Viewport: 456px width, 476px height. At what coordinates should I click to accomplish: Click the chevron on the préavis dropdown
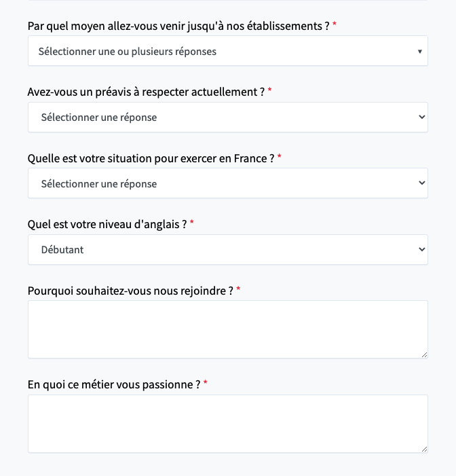(421, 117)
